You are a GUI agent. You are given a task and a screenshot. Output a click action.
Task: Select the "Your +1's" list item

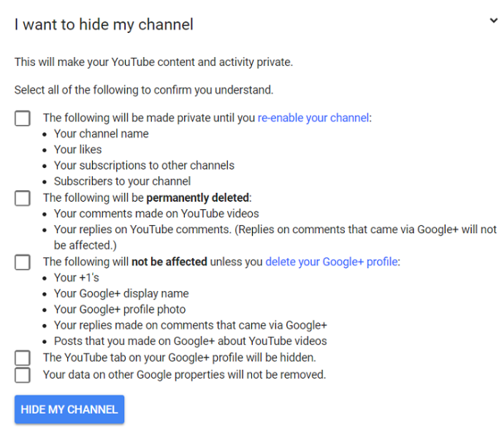click(77, 277)
